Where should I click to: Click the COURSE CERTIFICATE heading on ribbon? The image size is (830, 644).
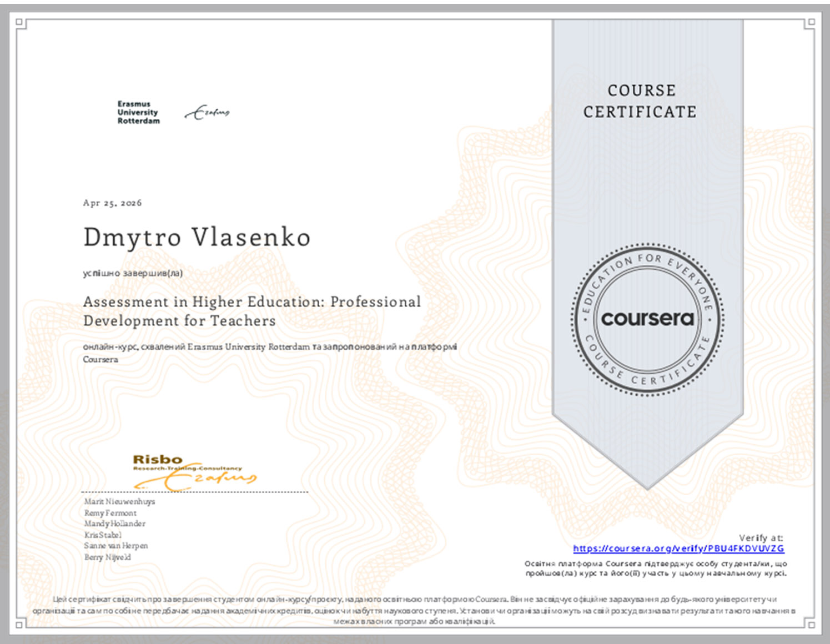point(641,101)
